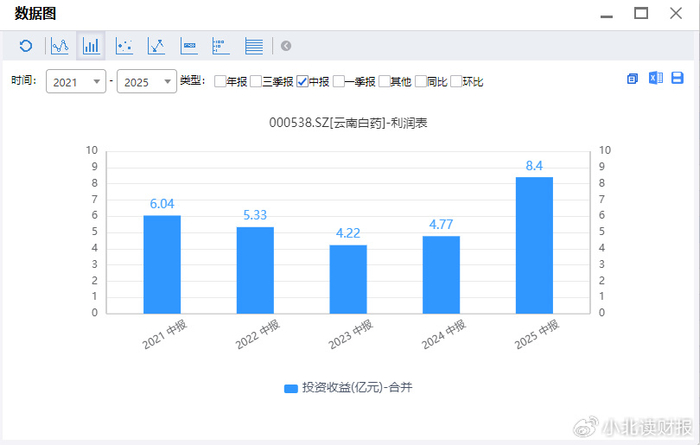Click the grey collapse toolbar arrow
The image size is (700, 445).
[x=286, y=46]
